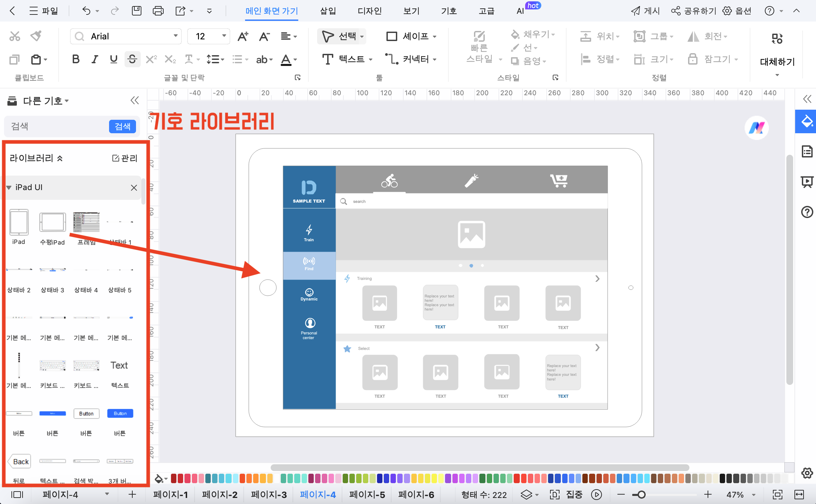Open the Advanced ribbon tab

coord(487,11)
